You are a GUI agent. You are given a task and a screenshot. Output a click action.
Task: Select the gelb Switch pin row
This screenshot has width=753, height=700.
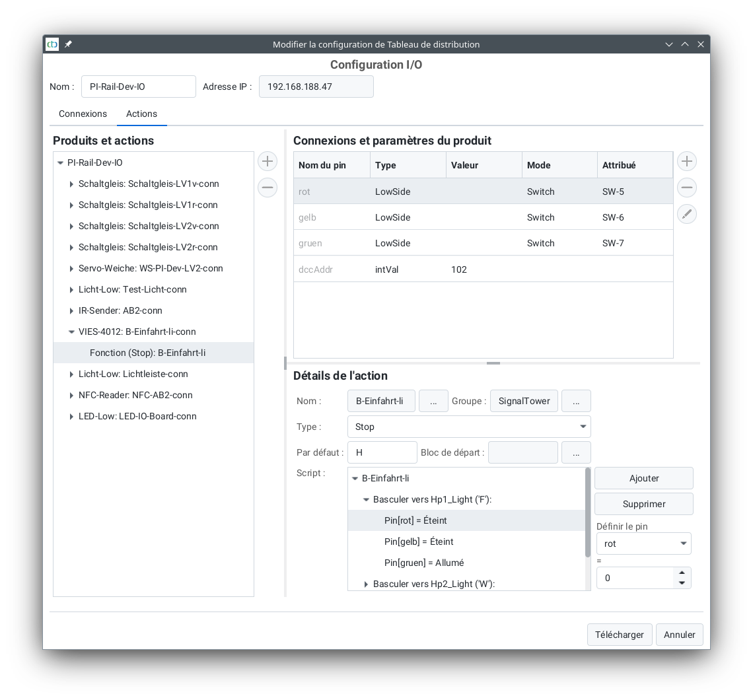(x=396, y=217)
